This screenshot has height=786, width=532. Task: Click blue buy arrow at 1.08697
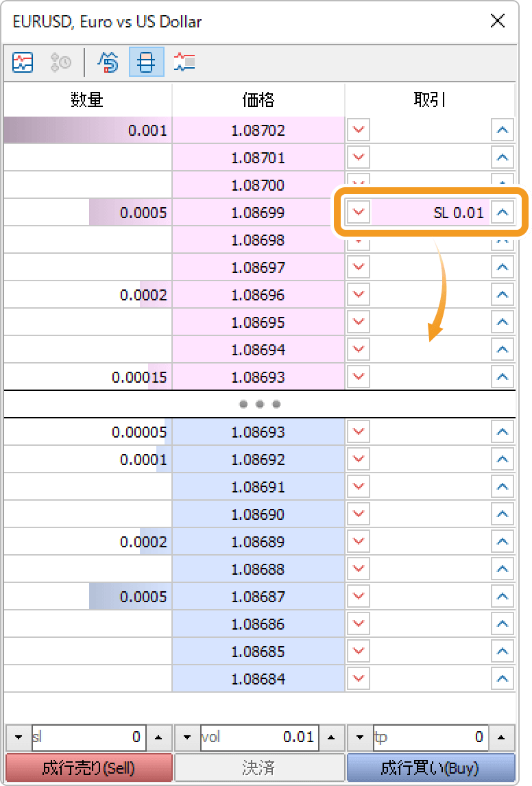click(x=503, y=267)
